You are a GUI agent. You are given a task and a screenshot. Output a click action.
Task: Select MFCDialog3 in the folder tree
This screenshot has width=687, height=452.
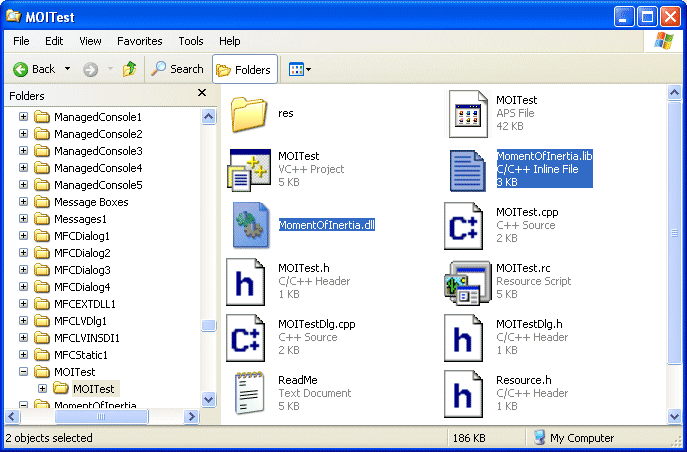82,270
